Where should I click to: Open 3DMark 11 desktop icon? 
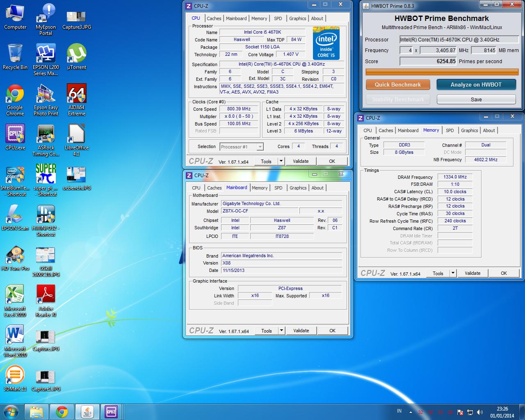[15, 378]
